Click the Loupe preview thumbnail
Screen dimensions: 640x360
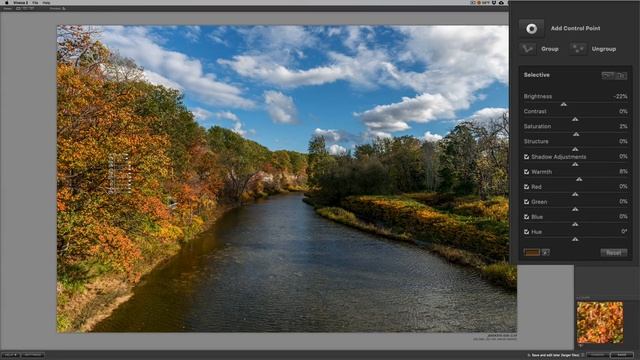click(x=600, y=322)
